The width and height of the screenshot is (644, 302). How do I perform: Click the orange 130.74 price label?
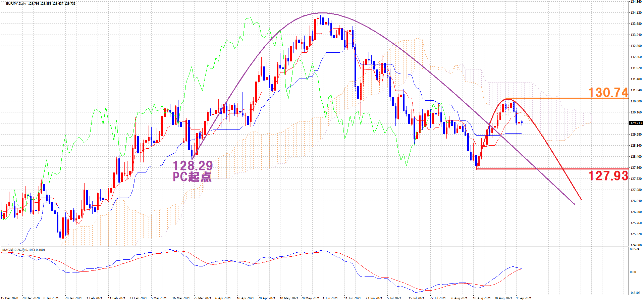click(608, 92)
